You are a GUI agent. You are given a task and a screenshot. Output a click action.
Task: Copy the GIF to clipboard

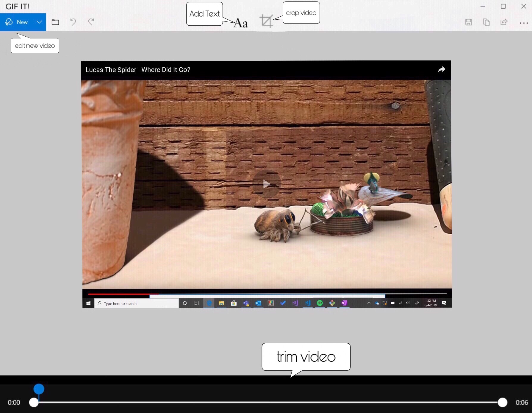coord(486,22)
